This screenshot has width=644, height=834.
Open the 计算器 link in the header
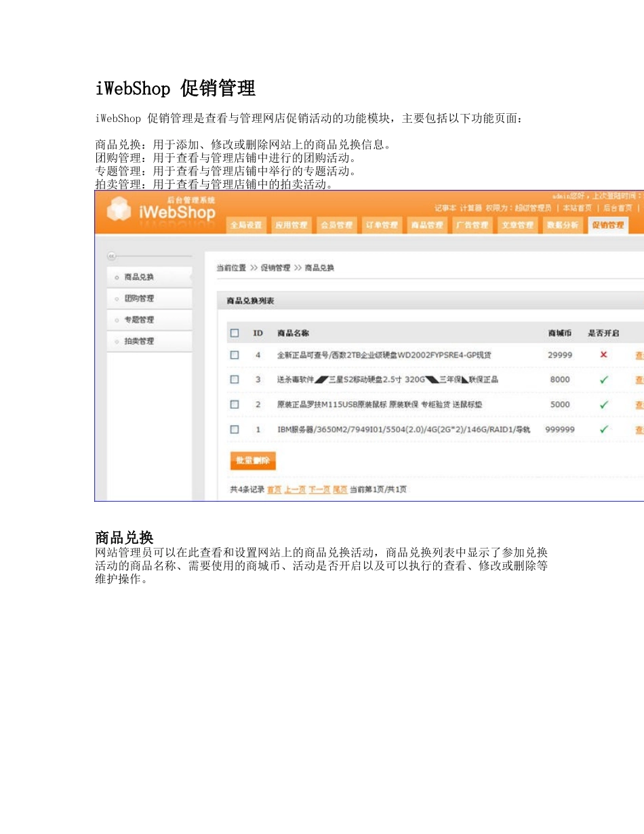(470, 208)
